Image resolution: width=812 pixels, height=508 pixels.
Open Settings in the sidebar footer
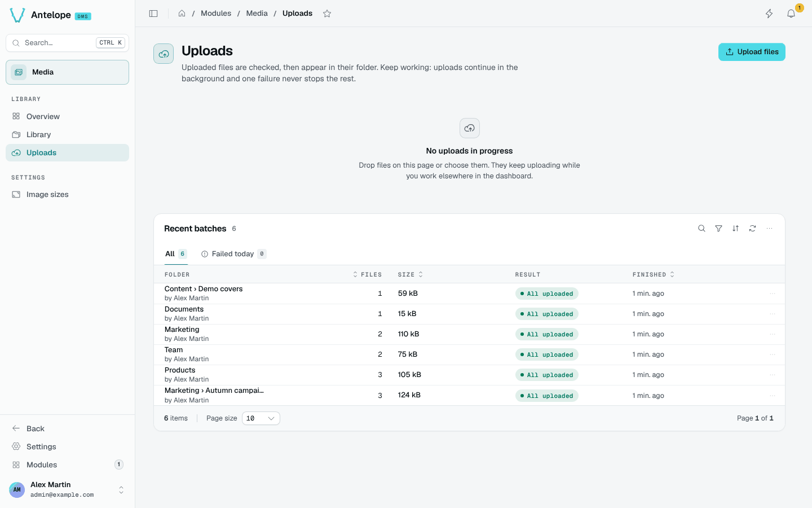tap(67, 446)
